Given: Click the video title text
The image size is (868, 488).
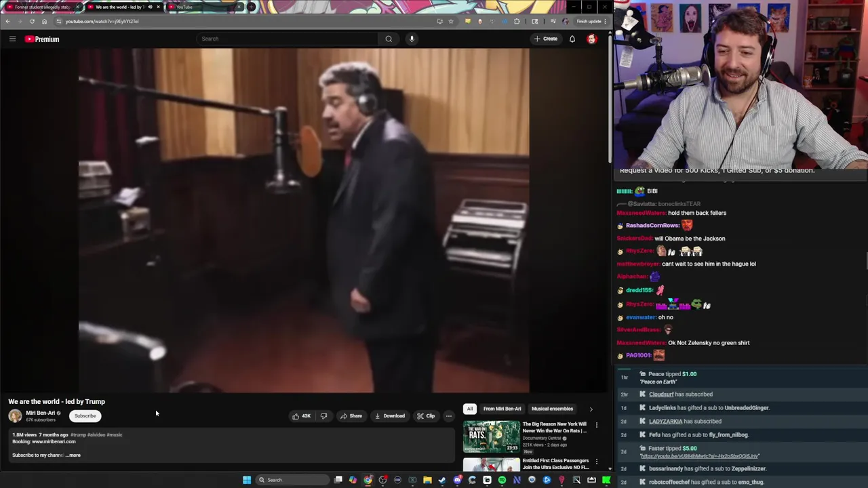Looking at the screenshot, I should [57, 402].
